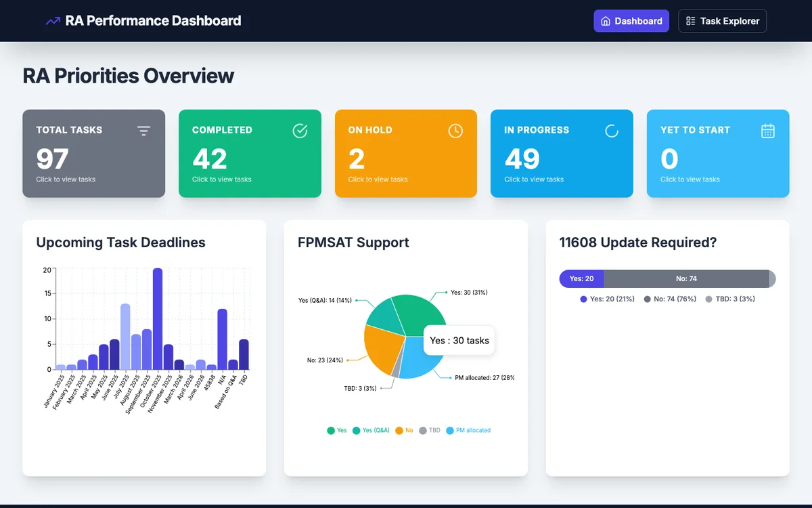Select the Dashboard navigation tab
Viewport: 812px width, 508px height.
click(631, 21)
